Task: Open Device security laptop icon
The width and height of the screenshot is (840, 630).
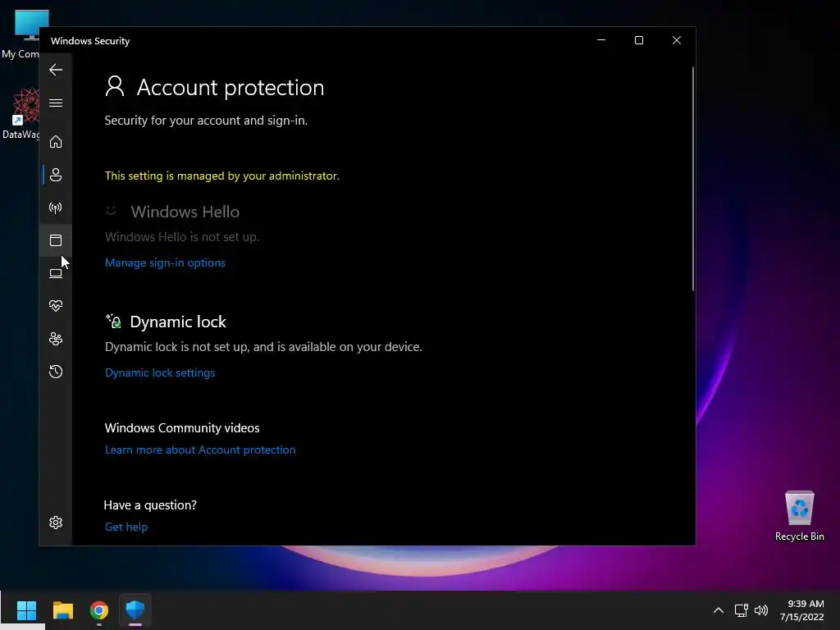Action: tap(56, 273)
